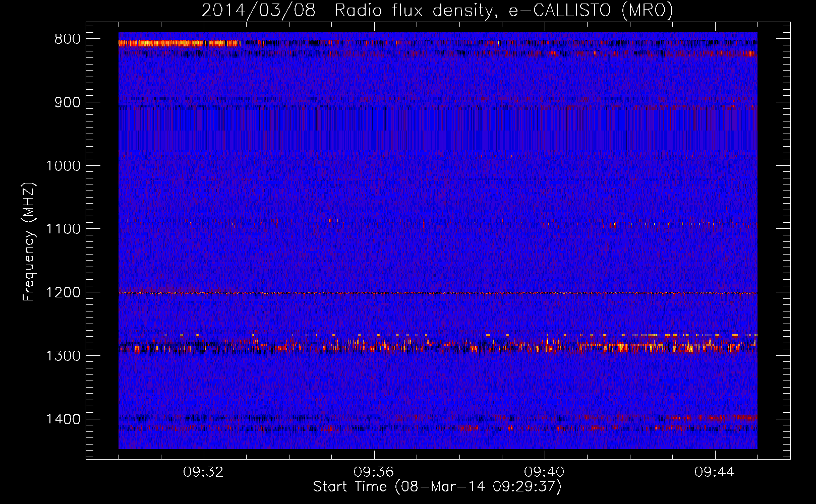The image size is (816, 504).
Task: Click the 09:44 time axis label
Action: click(715, 472)
